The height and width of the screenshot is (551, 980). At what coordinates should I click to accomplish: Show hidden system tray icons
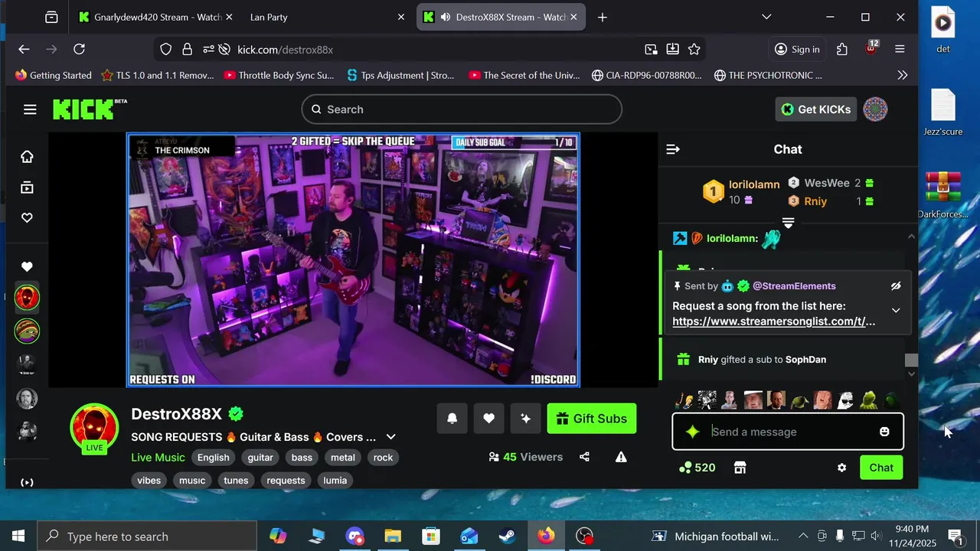(803, 536)
